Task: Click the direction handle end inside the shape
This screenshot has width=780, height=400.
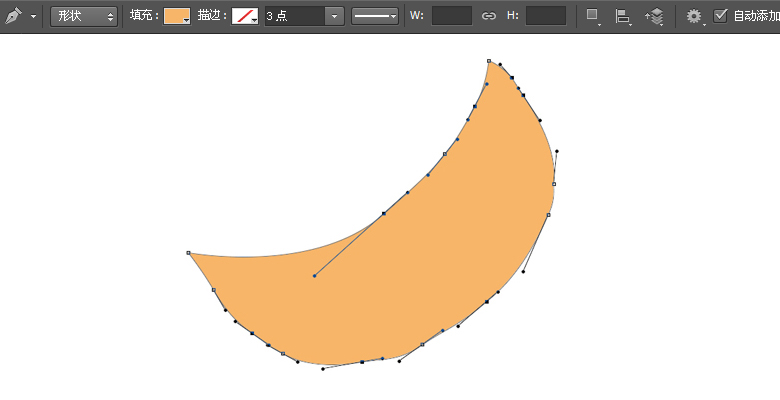Action: pos(314,276)
